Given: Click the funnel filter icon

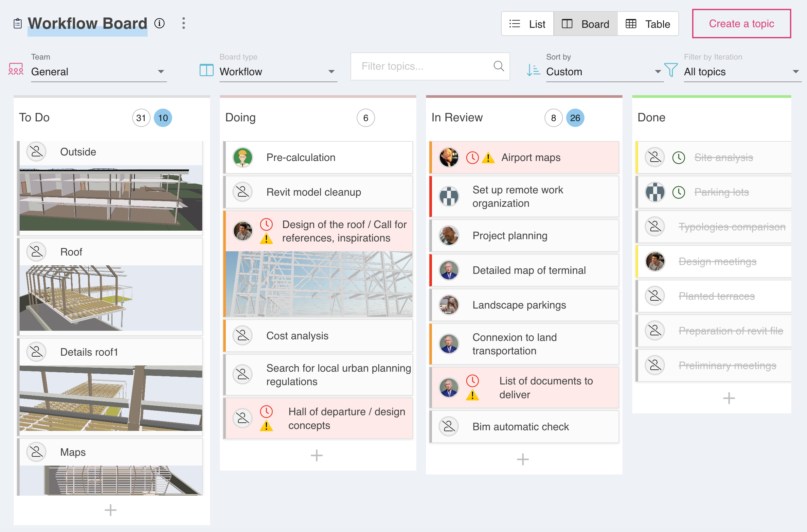Looking at the screenshot, I should [x=671, y=70].
